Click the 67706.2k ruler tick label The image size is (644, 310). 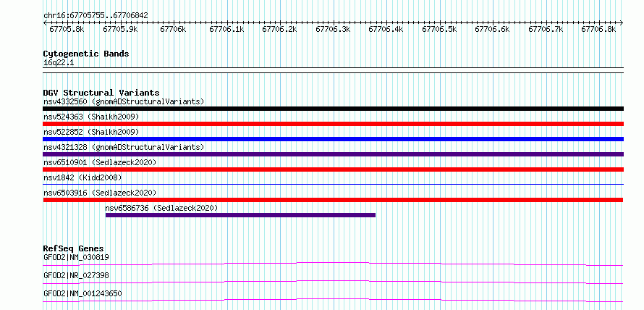tap(279, 29)
